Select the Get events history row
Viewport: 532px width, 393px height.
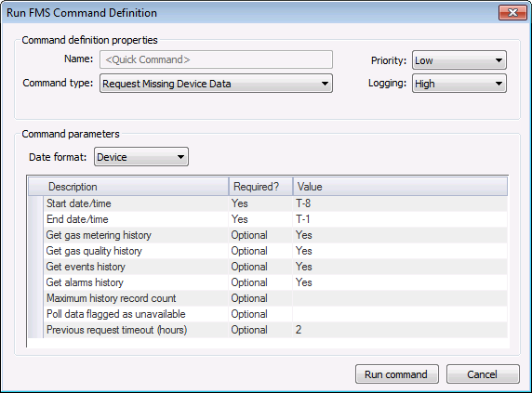268,267
